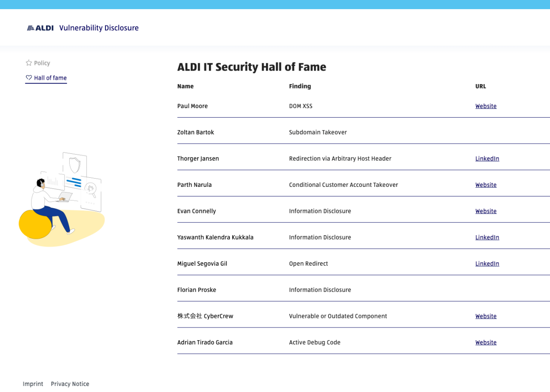
Task: Click the ALDI logo in header
Action: (40, 28)
